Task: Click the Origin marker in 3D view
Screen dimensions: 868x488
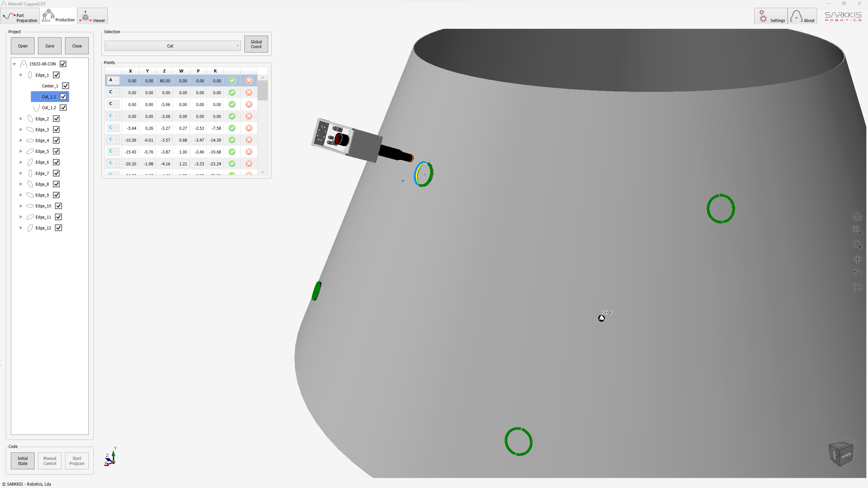Action: pyautogui.click(x=601, y=318)
